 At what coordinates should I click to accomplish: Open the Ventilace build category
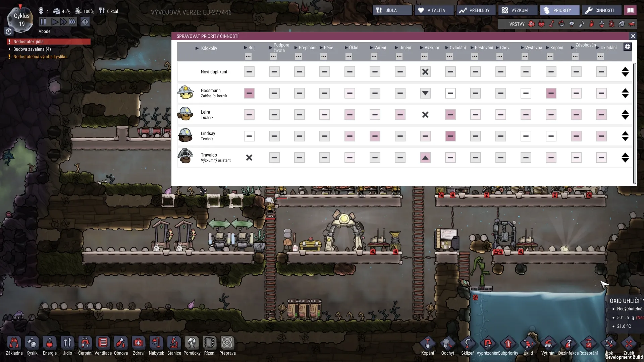point(103,346)
